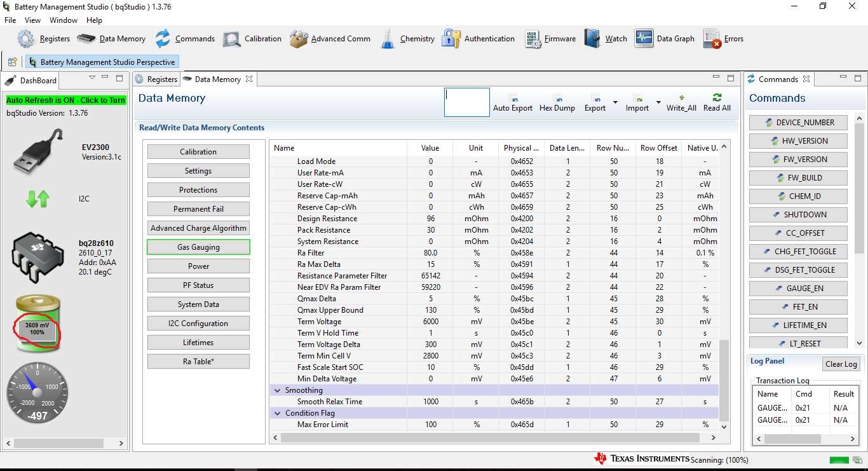This screenshot has width=868, height=471.
Task: Open the Window menu
Action: pos(64,20)
